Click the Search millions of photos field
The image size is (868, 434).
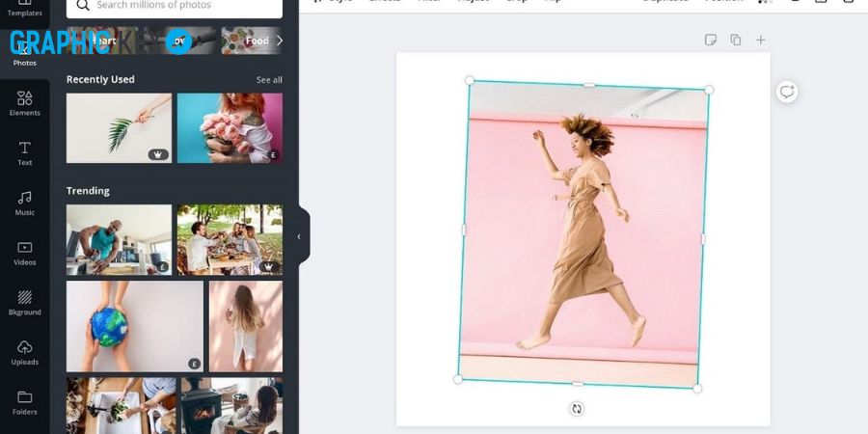(x=175, y=6)
